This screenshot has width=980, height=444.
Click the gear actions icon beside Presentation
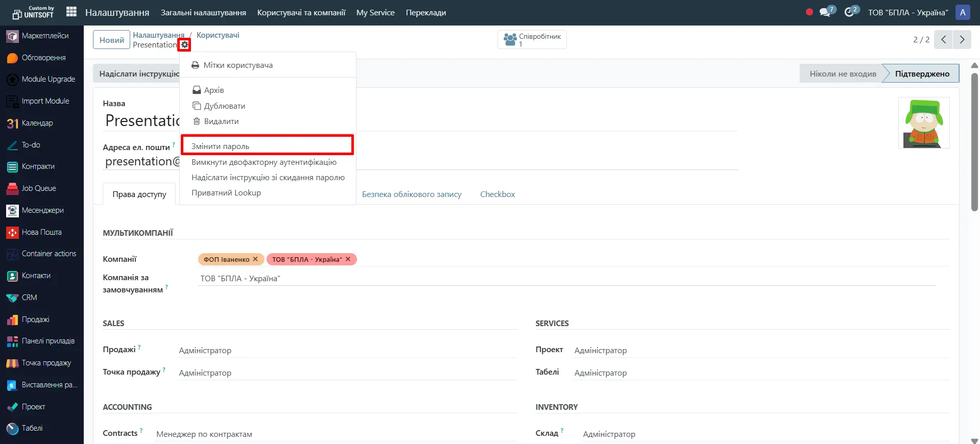pos(184,45)
